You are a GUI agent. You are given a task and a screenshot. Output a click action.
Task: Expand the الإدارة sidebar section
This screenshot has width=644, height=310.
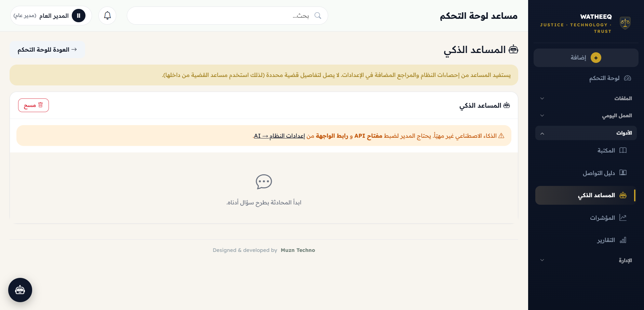[586, 260]
